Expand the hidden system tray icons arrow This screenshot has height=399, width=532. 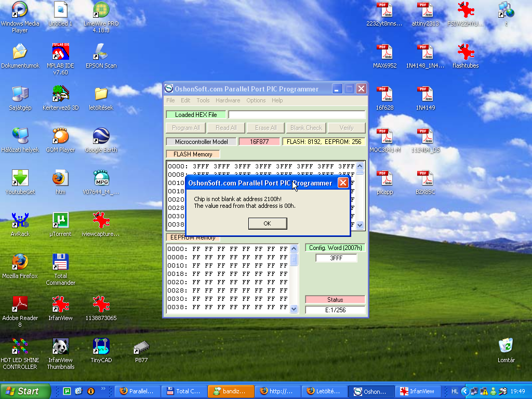click(x=465, y=391)
